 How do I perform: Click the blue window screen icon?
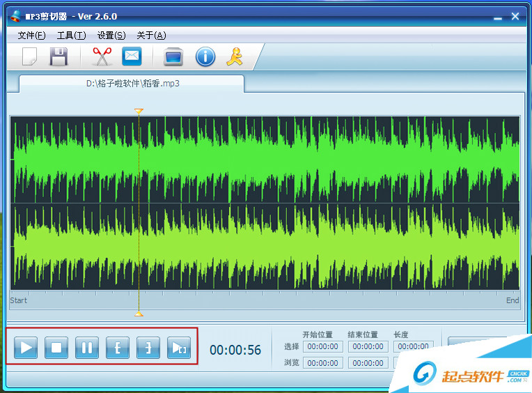pyautogui.click(x=173, y=56)
